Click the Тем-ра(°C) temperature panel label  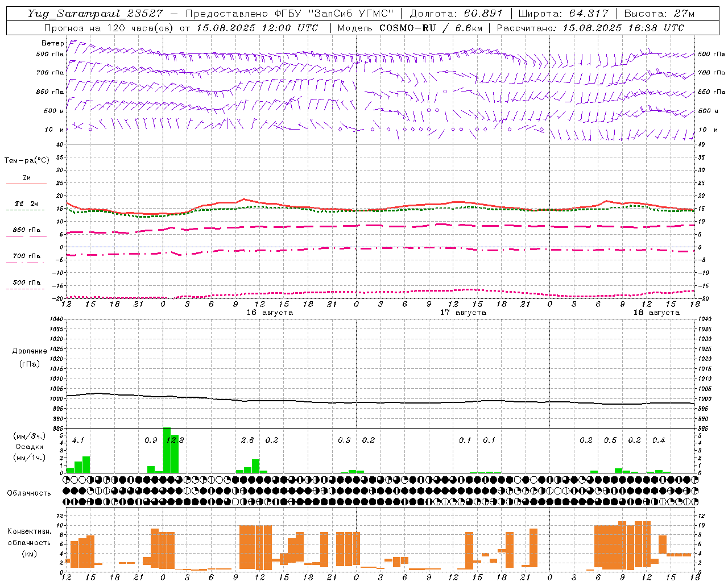coord(27,161)
